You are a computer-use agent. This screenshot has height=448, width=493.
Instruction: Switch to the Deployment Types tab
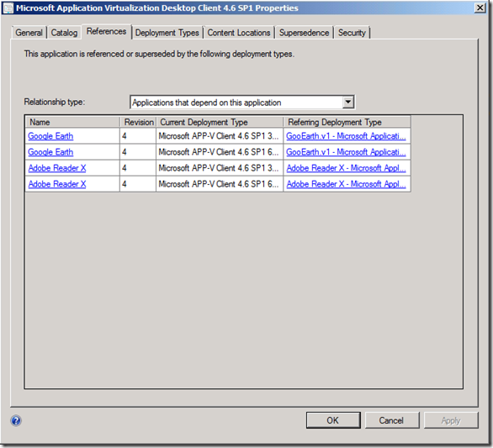tap(167, 33)
